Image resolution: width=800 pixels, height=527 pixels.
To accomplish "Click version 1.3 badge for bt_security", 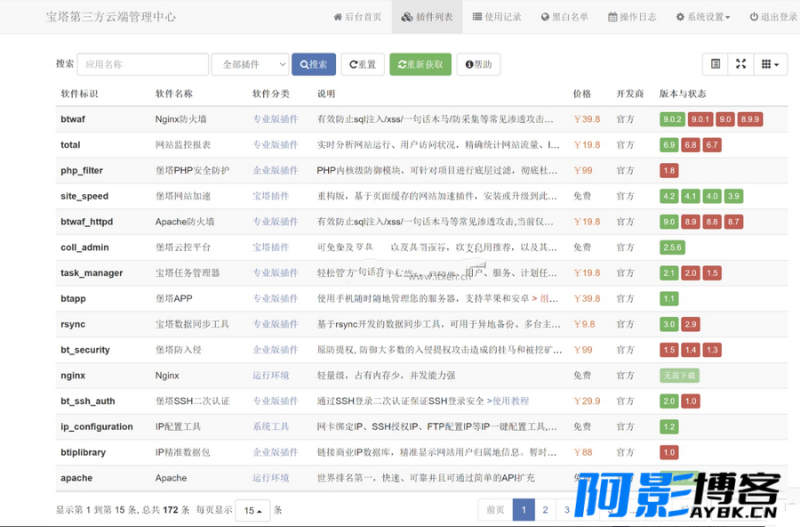I will (712, 350).
